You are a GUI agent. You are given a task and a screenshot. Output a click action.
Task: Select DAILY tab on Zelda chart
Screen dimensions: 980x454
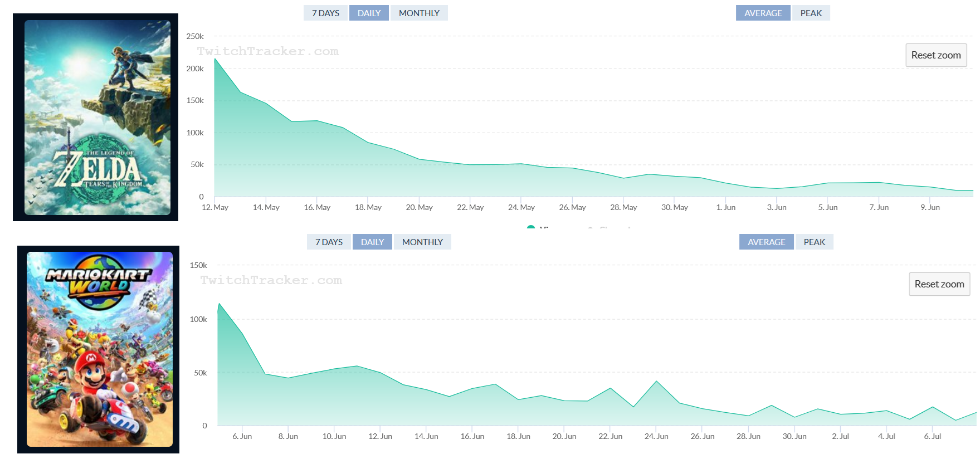coord(369,13)
